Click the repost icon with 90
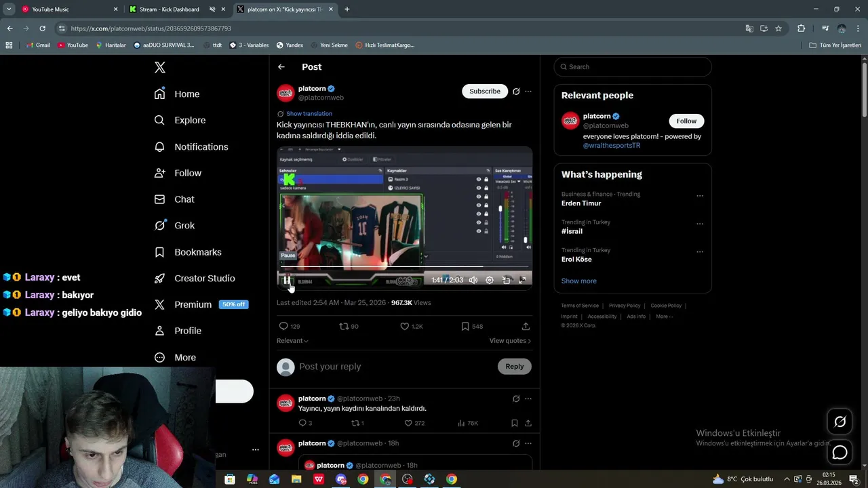This screenshot has height=488, width=868. click(344, 327)
